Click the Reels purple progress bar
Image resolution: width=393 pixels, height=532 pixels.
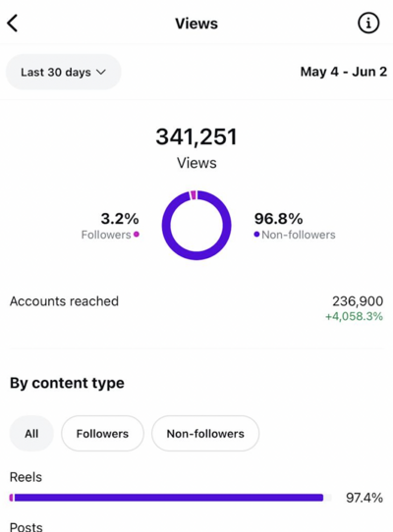click(x=166, y=498)
